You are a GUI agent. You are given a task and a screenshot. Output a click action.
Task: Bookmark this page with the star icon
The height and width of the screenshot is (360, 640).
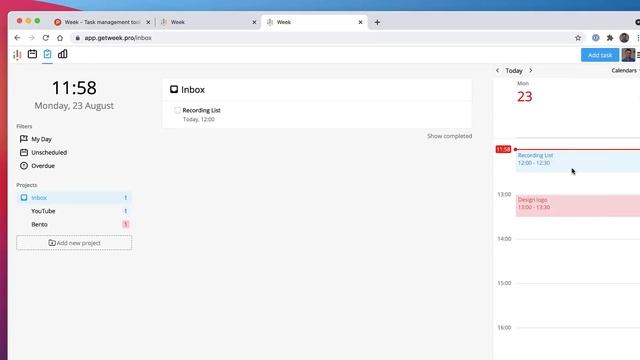coord(578,38)
